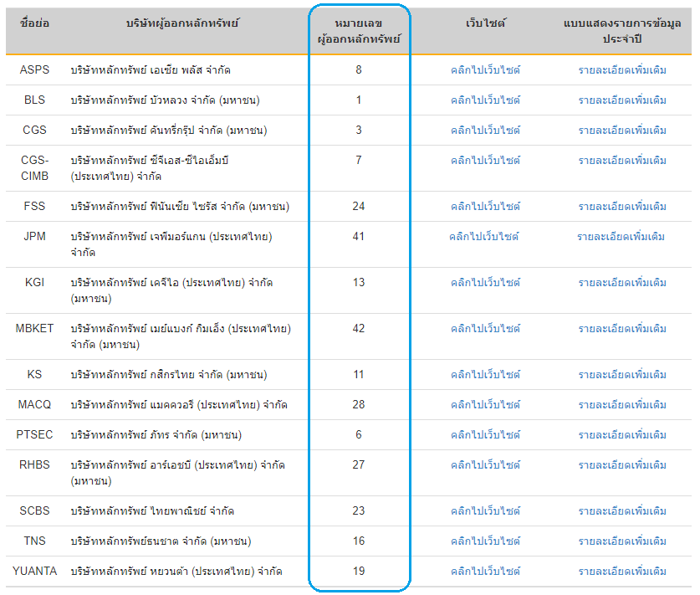This screenshot has height=595, width=700.
Task: Click the 'แบบแสดงรายการข้อมูลประจำปี' column header
Action: click(622, 31)
